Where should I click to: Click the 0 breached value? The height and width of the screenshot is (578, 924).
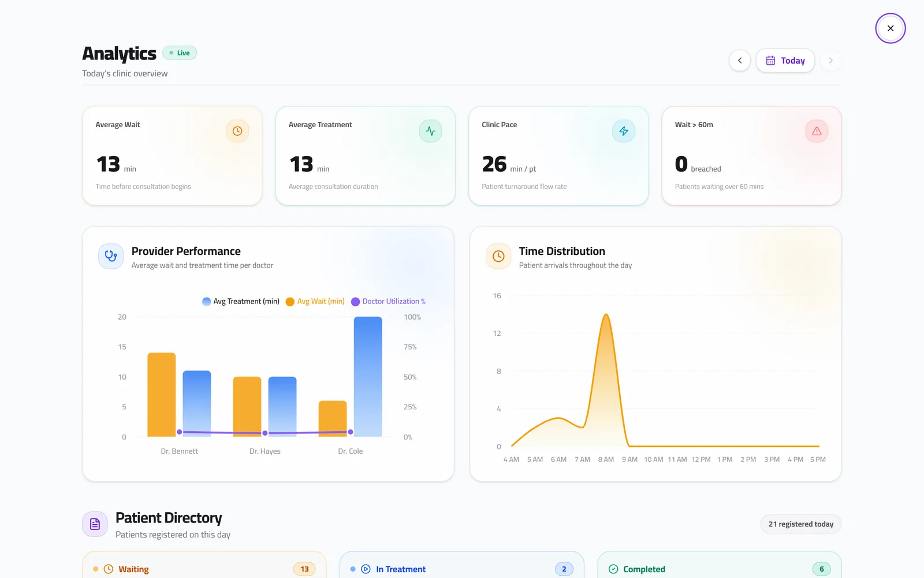pyautogui.click(x=698, y=165)
